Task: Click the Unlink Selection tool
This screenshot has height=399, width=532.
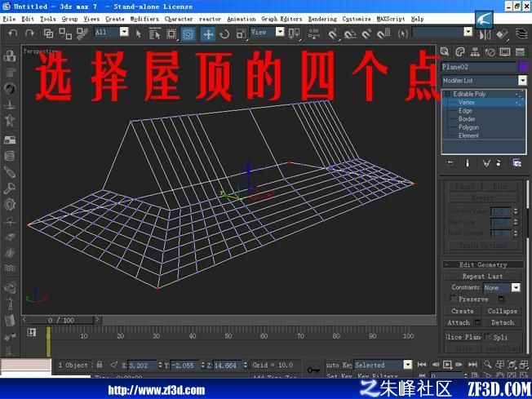Action: [65, 33]
